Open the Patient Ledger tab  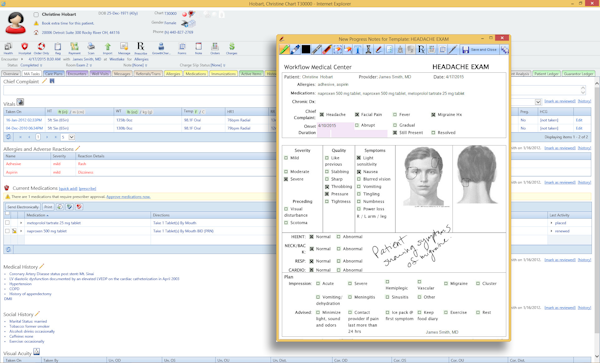coord(546,73)
